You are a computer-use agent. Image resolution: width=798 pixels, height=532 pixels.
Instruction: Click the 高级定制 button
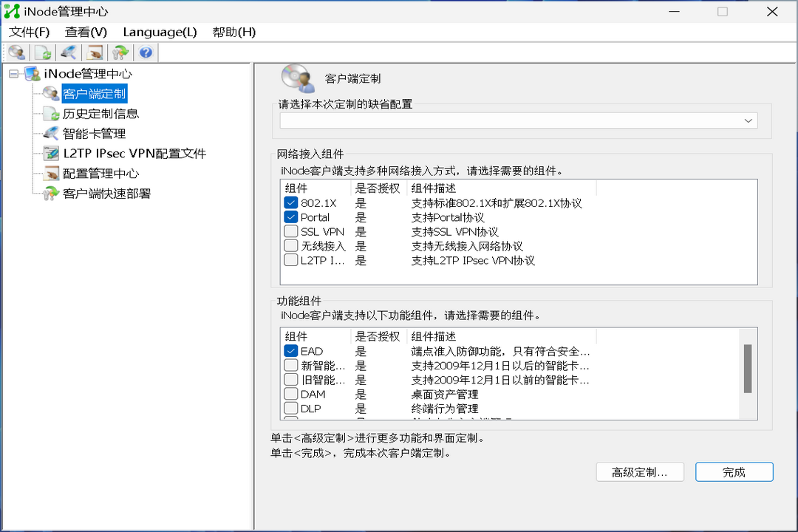640,471
